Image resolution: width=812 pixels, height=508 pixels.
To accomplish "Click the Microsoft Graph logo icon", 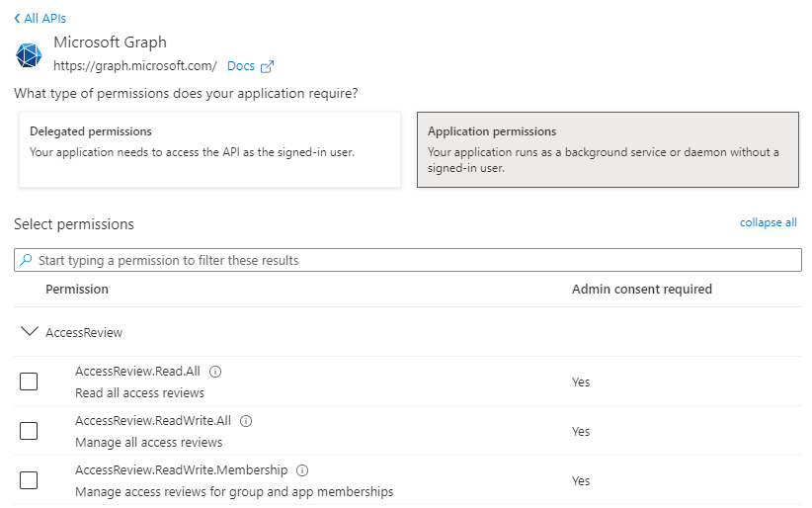I will pos(30,55).
